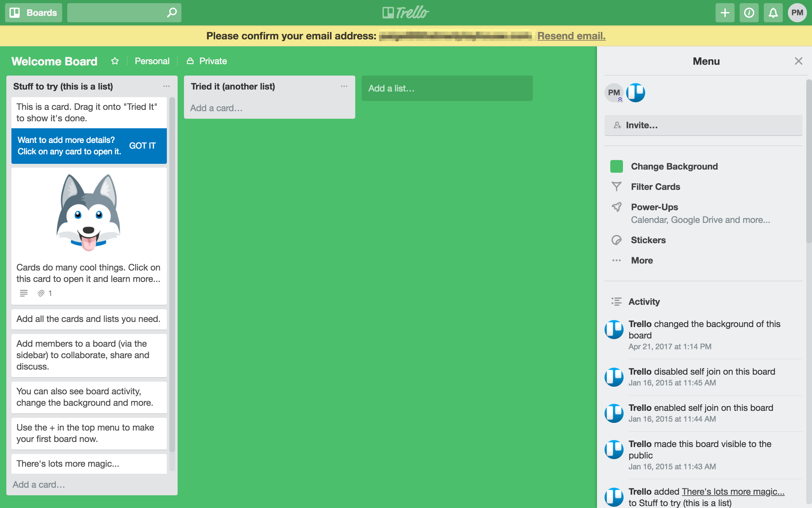Open the information icon in header

point(749,13)
